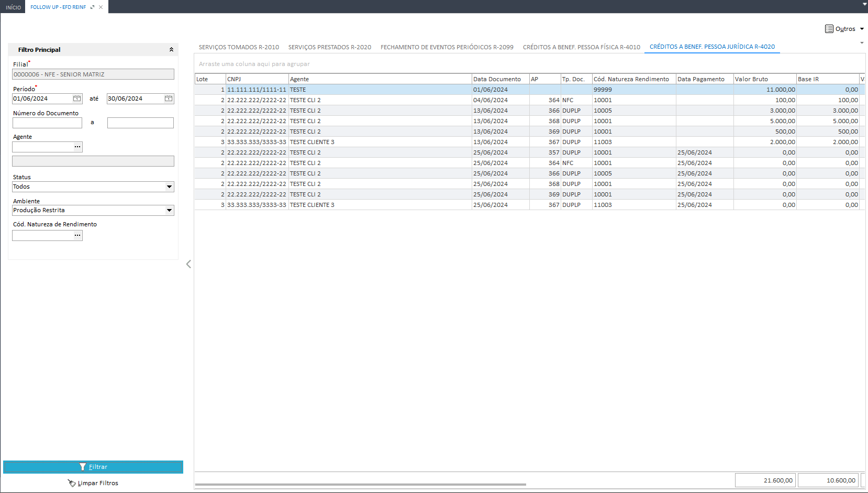This screenshot has height=493, width=868.
Task: Sort by the Tp. Doc. column header
Action: click(576, 79)
